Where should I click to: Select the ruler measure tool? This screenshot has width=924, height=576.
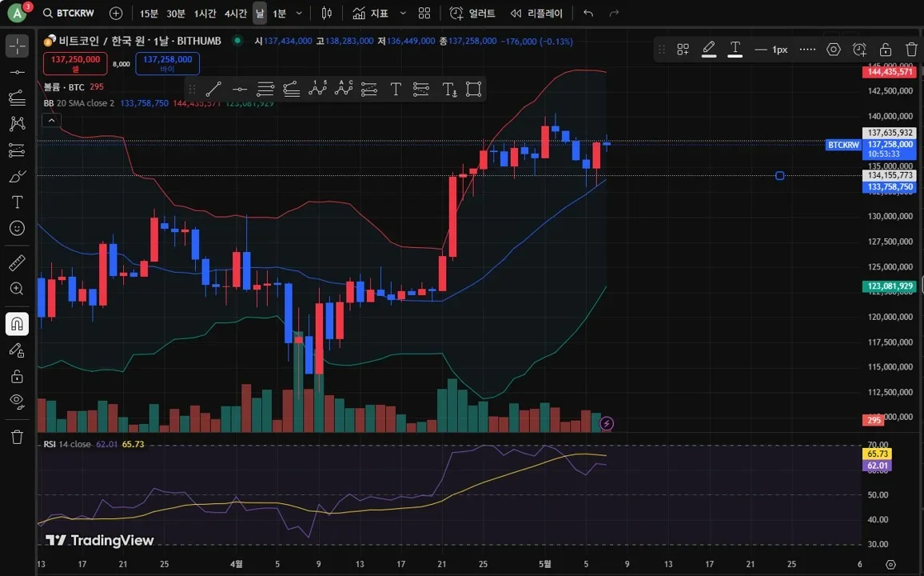(x=17, y=263)
